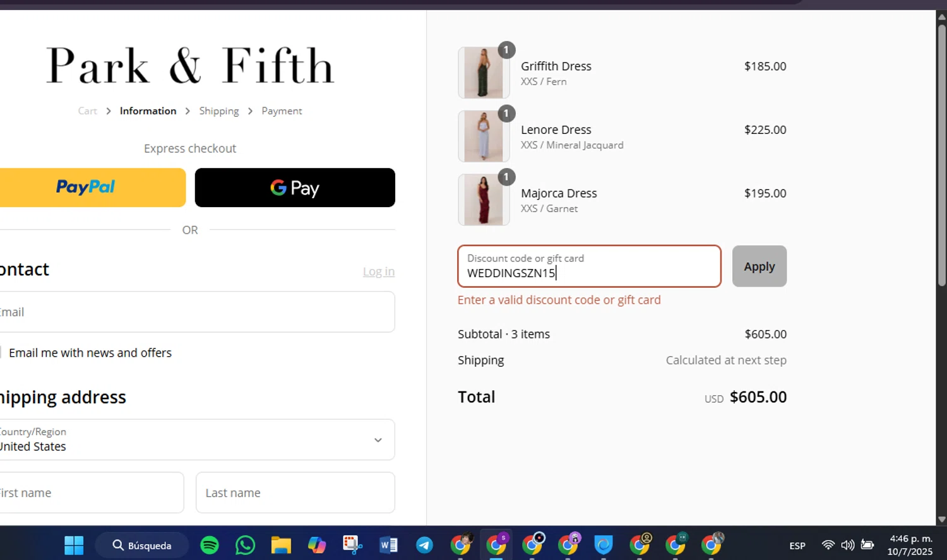
Task: Click the Griffith Dress item name
Action: click(x=556, y=66)
